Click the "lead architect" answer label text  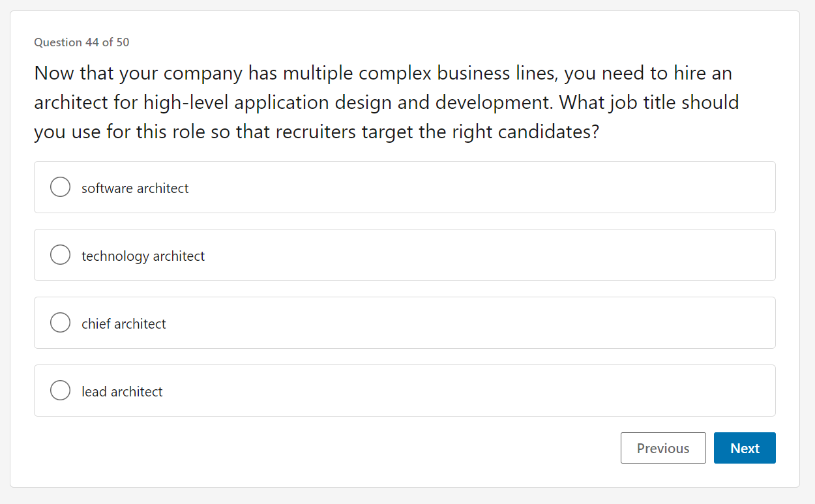(122, 392)
